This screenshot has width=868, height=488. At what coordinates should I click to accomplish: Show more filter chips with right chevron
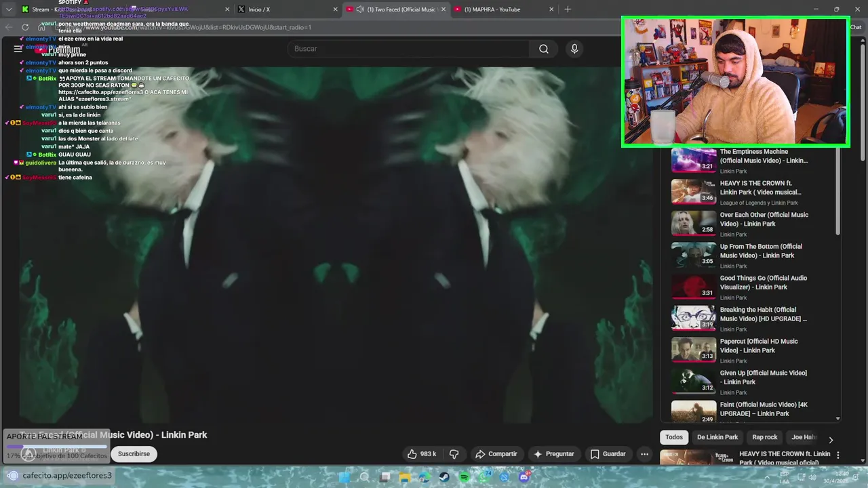coord(831,440)
